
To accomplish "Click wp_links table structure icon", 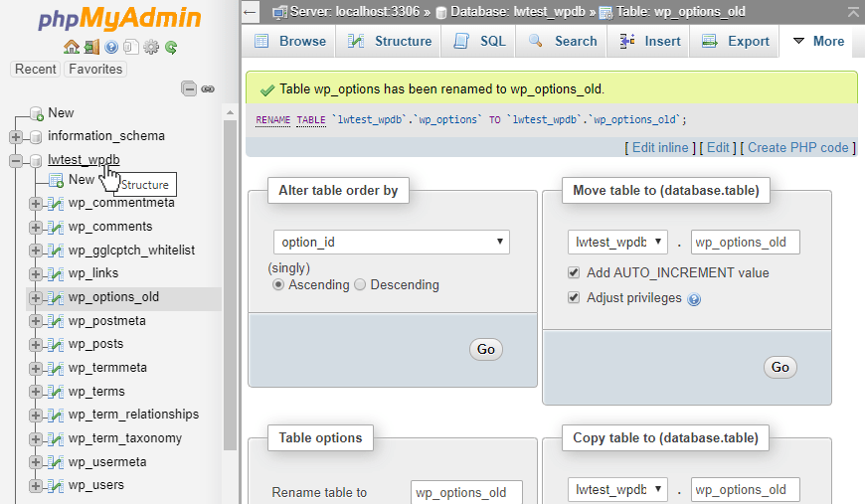I will tap(55, 273).
